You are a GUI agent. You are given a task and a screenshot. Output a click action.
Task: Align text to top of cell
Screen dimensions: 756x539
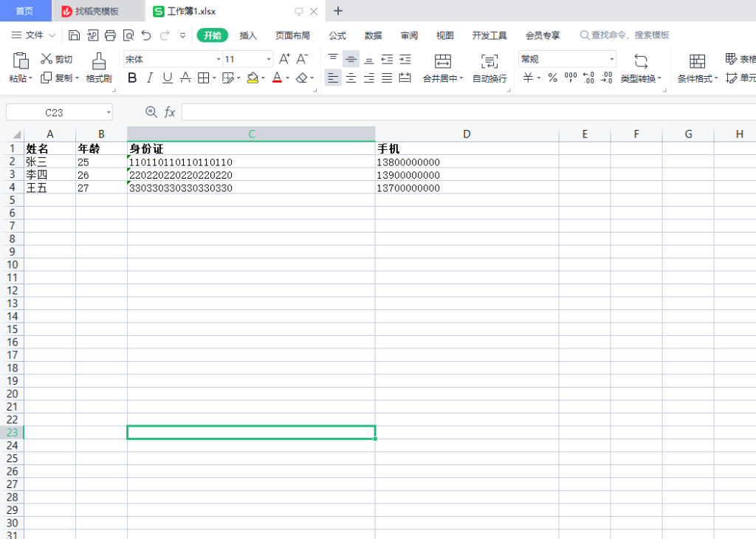coord(333,59)
